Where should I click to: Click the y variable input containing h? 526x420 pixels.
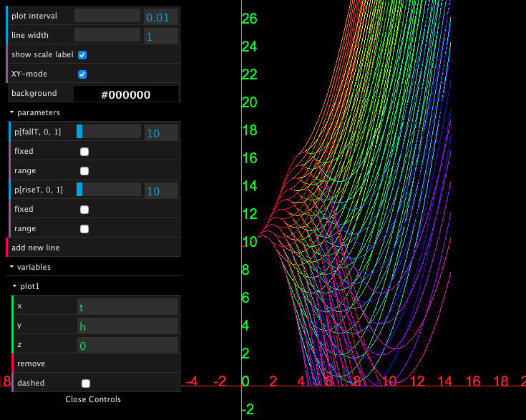point(127,326)
